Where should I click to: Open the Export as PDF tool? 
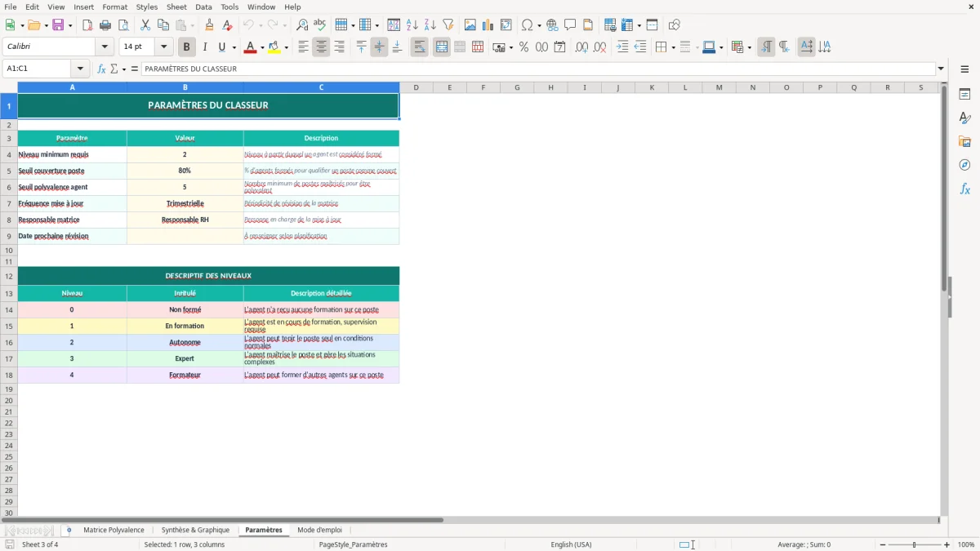click(x=87, y=25)
